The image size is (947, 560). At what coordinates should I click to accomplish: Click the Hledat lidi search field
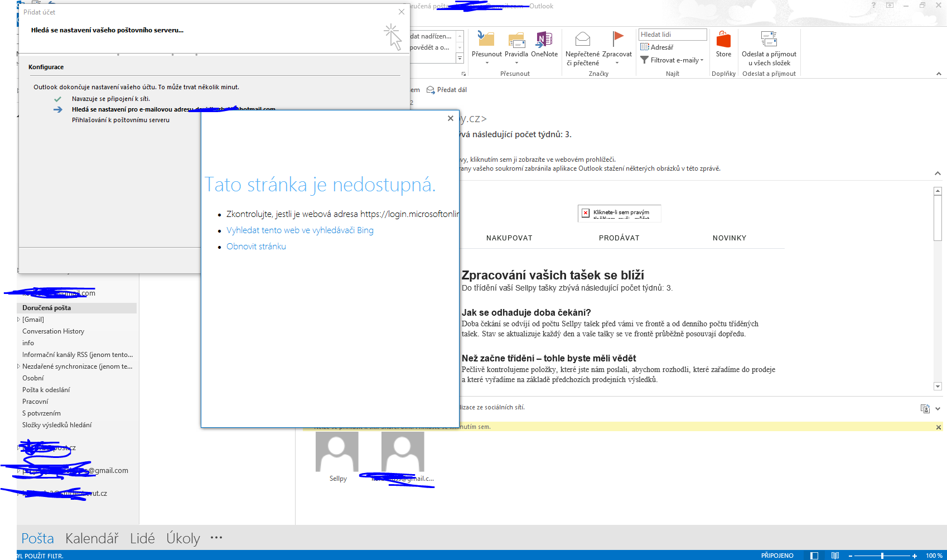point(673,35)
